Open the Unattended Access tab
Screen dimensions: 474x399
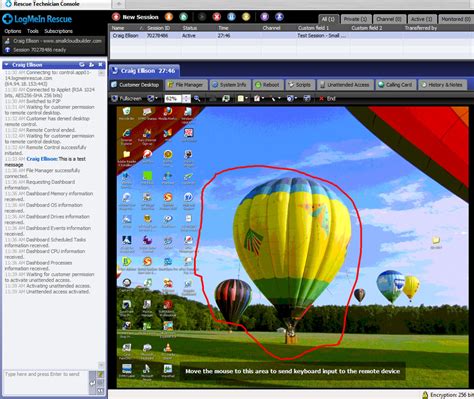point(345,85)
